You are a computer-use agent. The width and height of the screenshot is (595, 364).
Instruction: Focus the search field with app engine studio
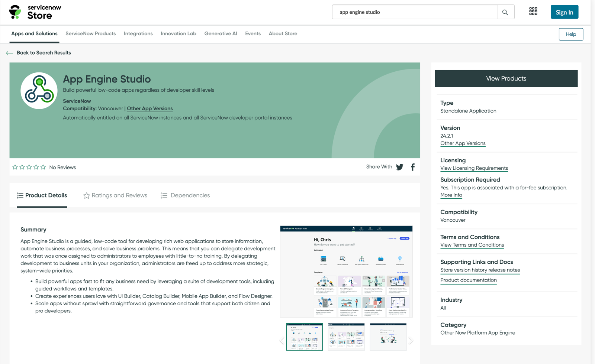point(415,12)
